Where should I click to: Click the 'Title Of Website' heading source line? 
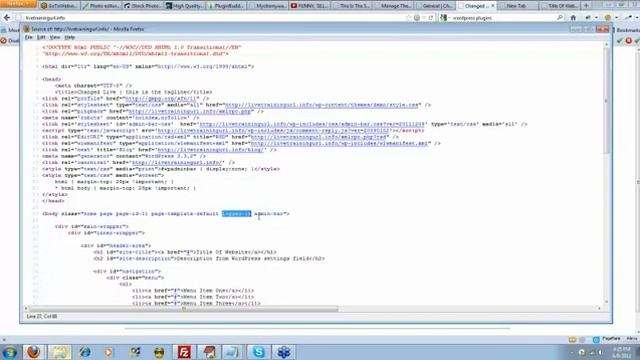click(x=185, y=252)
